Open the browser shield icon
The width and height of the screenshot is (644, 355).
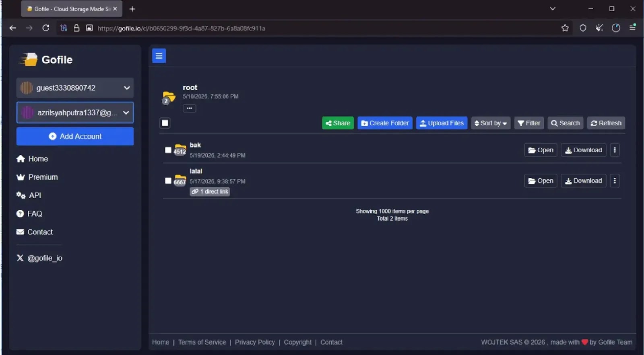pyautogui.click(x=583, y=28)
